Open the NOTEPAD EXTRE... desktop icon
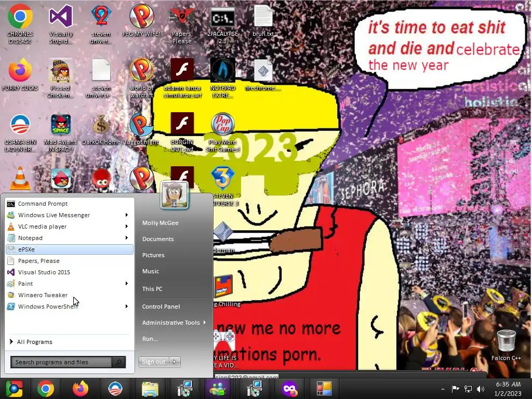This screenshot has width=532, height=399. (222, 78)
